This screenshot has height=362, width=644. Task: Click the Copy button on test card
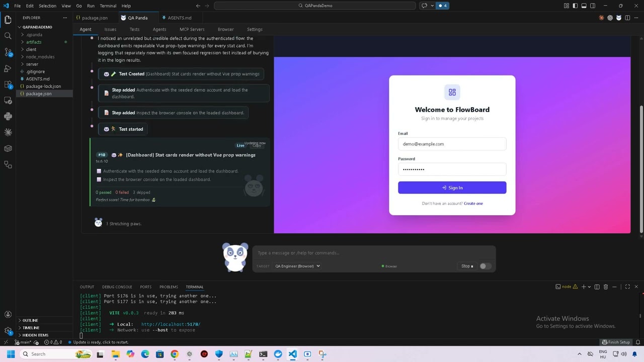pos(257,146)
